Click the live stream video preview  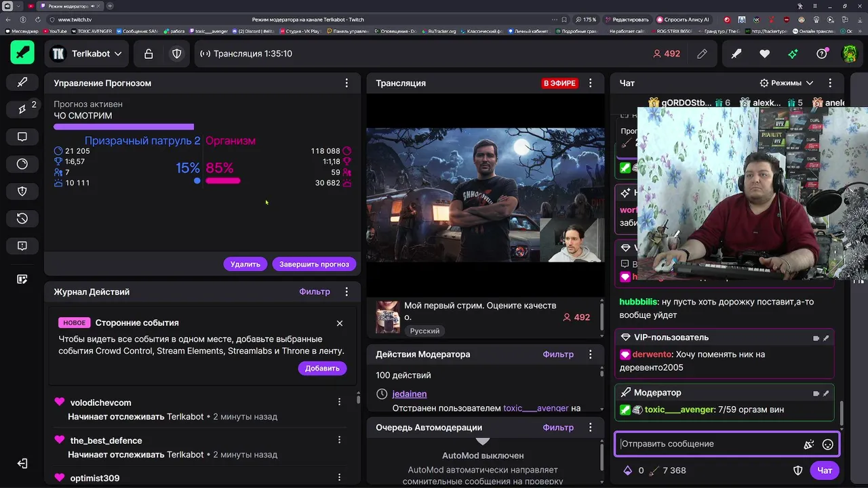(x=486, y=195)
